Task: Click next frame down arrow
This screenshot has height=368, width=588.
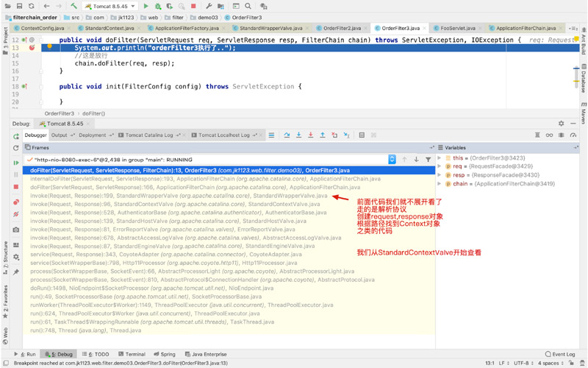Action: 416,160
